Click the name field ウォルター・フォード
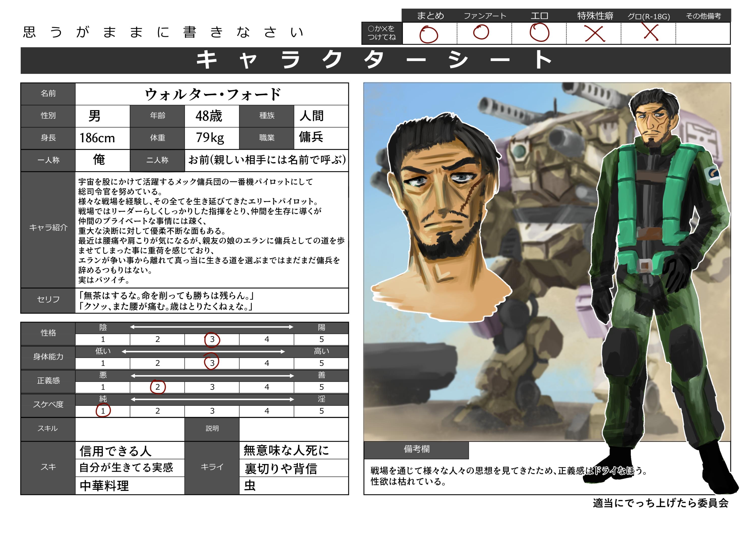 (212, 94)
